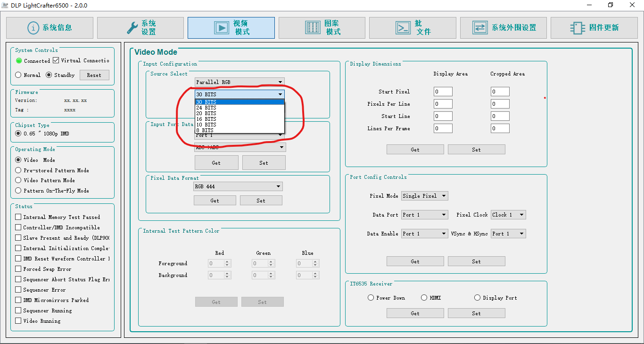Select the Standby radio button

49,75
